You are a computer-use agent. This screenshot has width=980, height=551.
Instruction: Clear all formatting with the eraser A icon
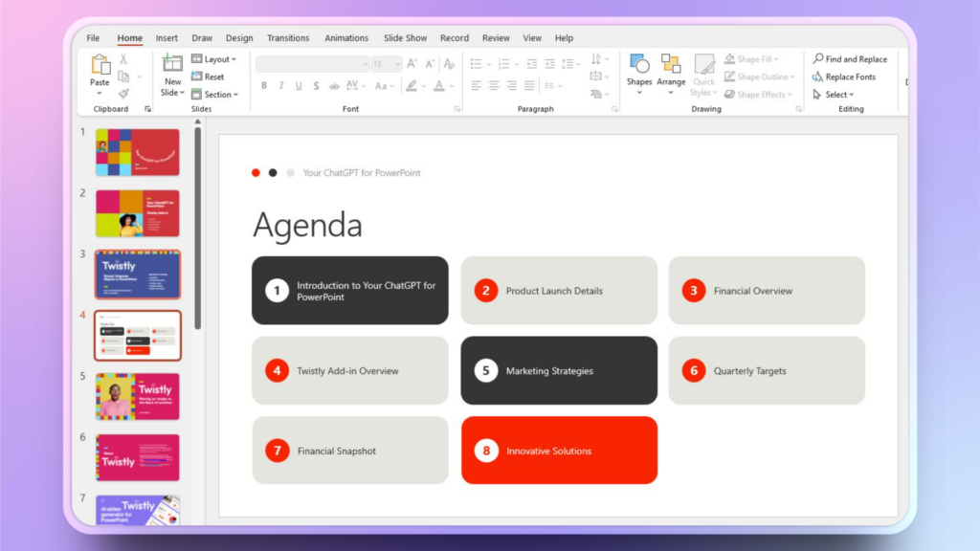[x=449, y=64]
